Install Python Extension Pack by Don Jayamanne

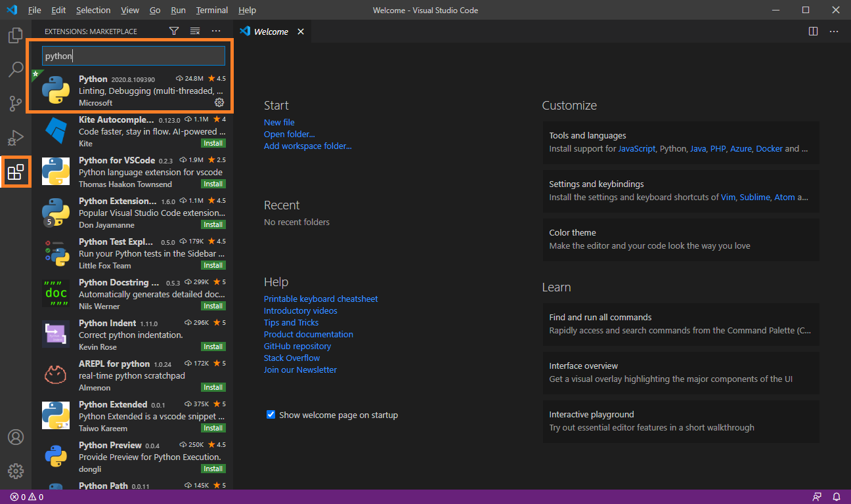click(x=213, y=224)
